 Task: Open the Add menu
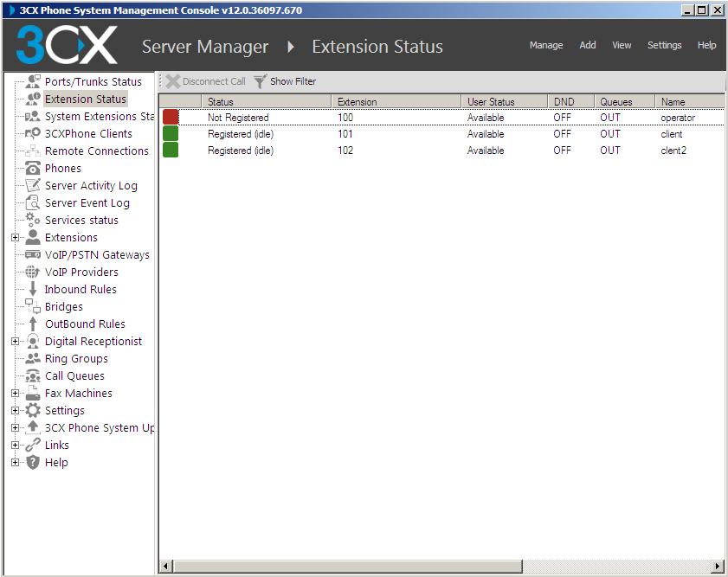[587, 45]
